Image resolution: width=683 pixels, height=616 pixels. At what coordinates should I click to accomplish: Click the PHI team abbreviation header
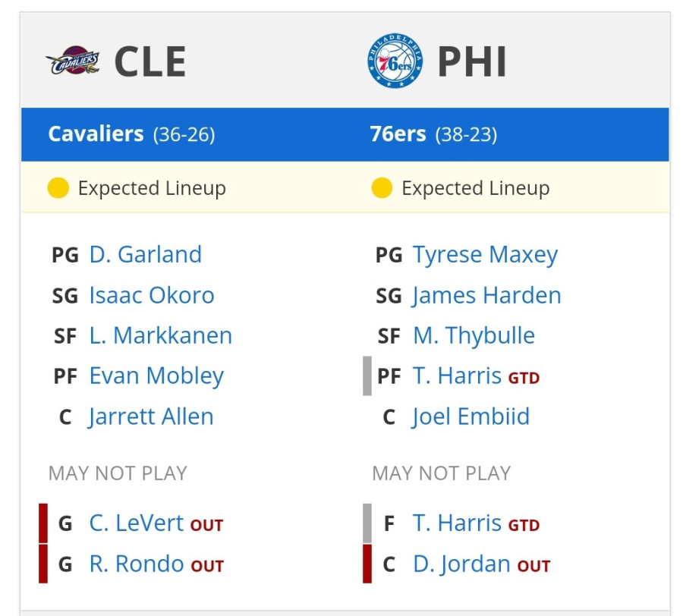472,61
